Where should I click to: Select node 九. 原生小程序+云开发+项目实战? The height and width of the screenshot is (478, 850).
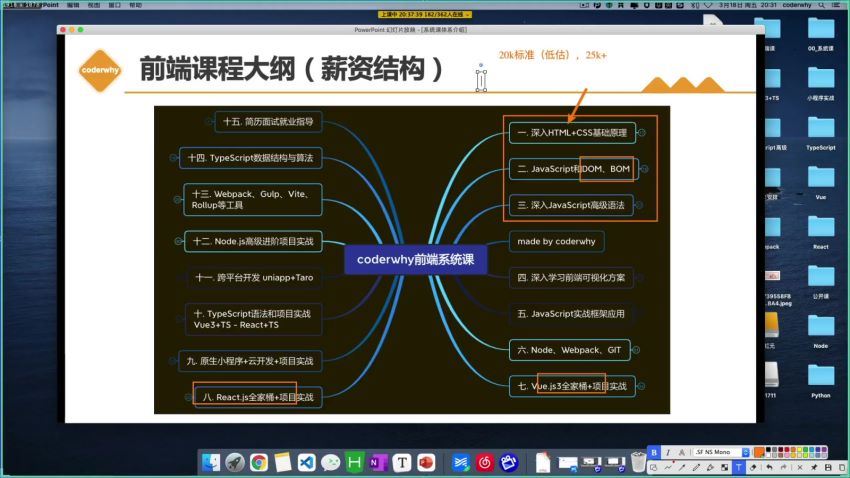pos(250,361)
